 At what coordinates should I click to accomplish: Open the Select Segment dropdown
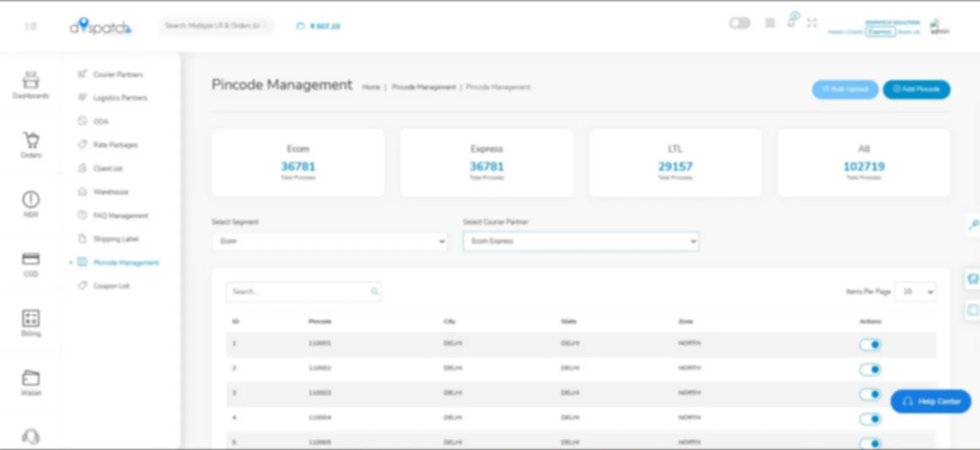click(329, 241)
